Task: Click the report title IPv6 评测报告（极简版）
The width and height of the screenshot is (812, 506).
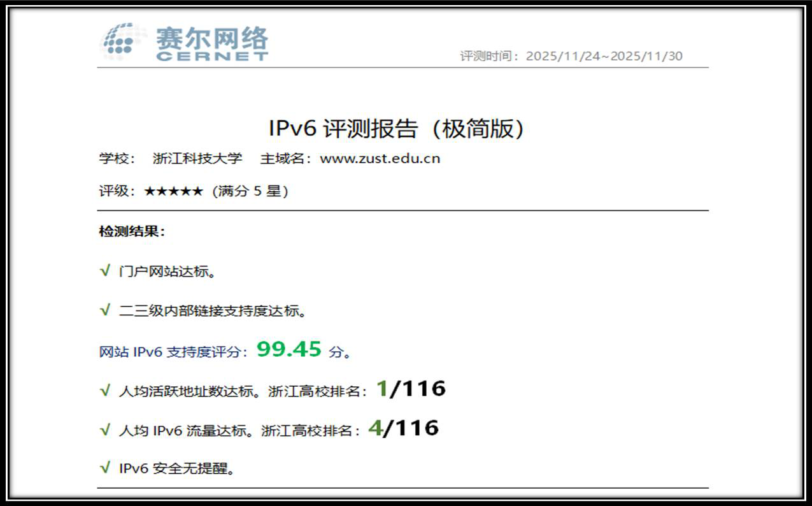Action: (x=397, y=129)
